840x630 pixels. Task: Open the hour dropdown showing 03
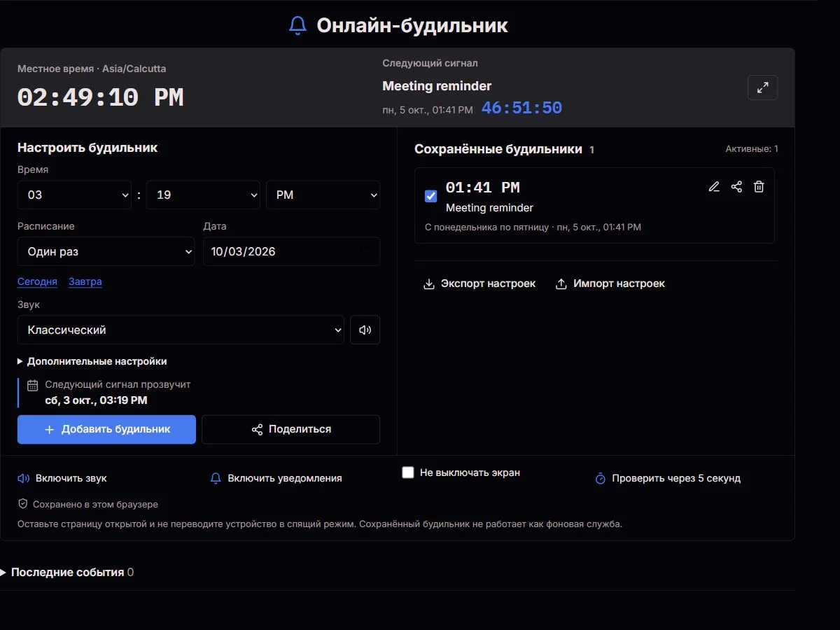pyautogui.click(x=74, y=195)
